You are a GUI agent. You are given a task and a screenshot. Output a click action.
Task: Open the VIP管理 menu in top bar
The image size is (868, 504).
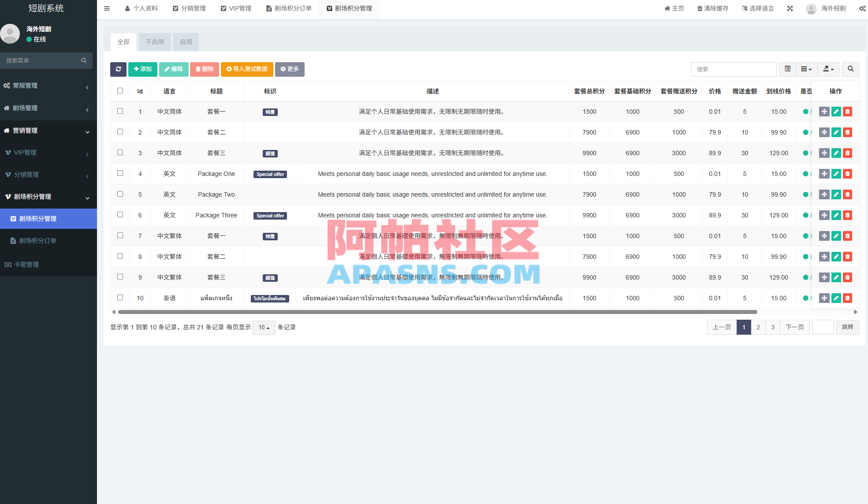(236, 8)
